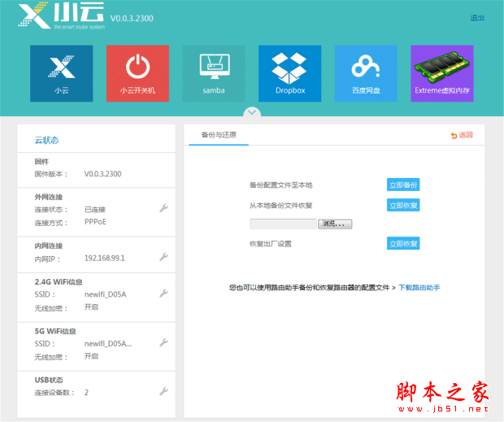The height and width of the screenshot is (422, 504).
Task: Click the 从本地备份文件恢复 label
Action: (x=281, y=206)
